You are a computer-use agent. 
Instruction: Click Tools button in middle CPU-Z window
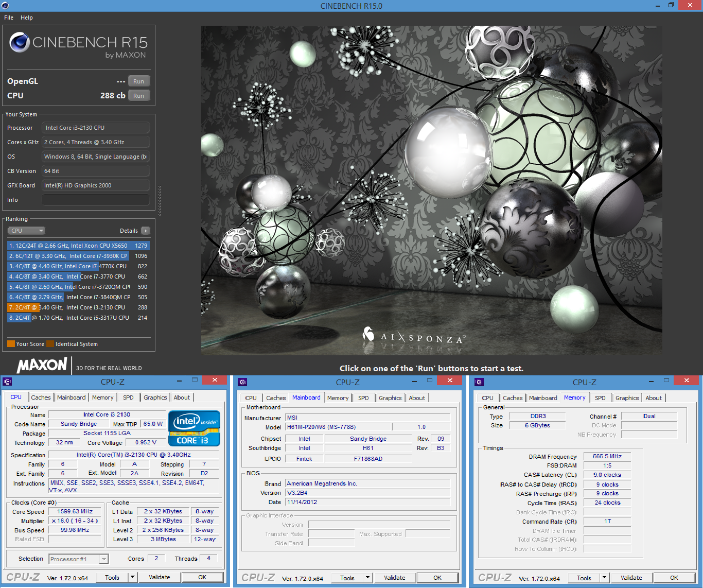click(347, 578)
